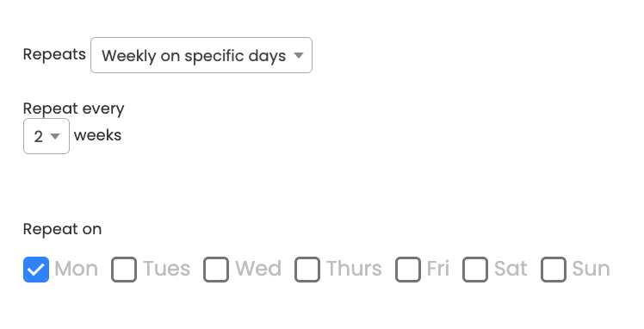This screenshot has width=644, height=329.
Task: Click the Fri day label
Action: tap(438, 269)
